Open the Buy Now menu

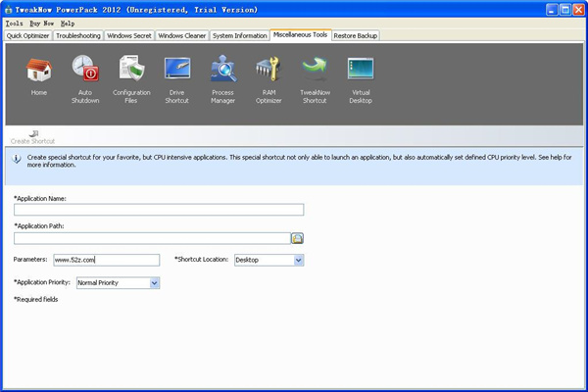click(x=41, y=24)
